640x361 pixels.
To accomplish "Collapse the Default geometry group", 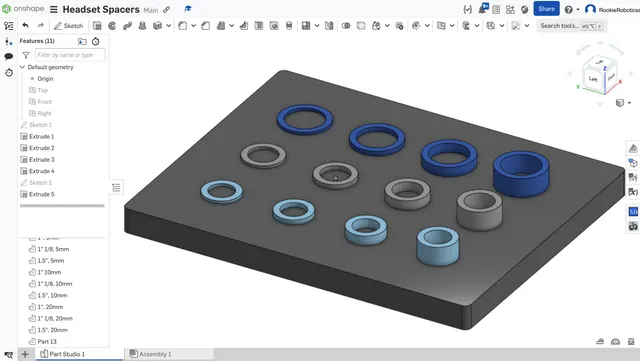I will [x=22, y=67].
